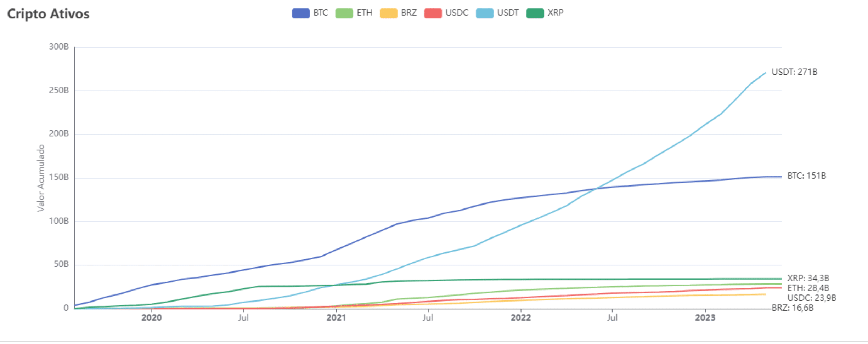Toggle the USDT legend color swatch
The width and height of the screenshot is (868, 344).
click(485, 13)
